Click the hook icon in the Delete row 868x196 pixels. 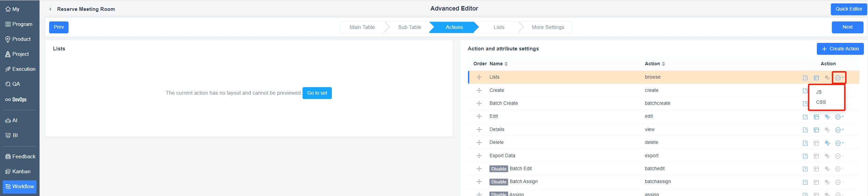[827, 143]
